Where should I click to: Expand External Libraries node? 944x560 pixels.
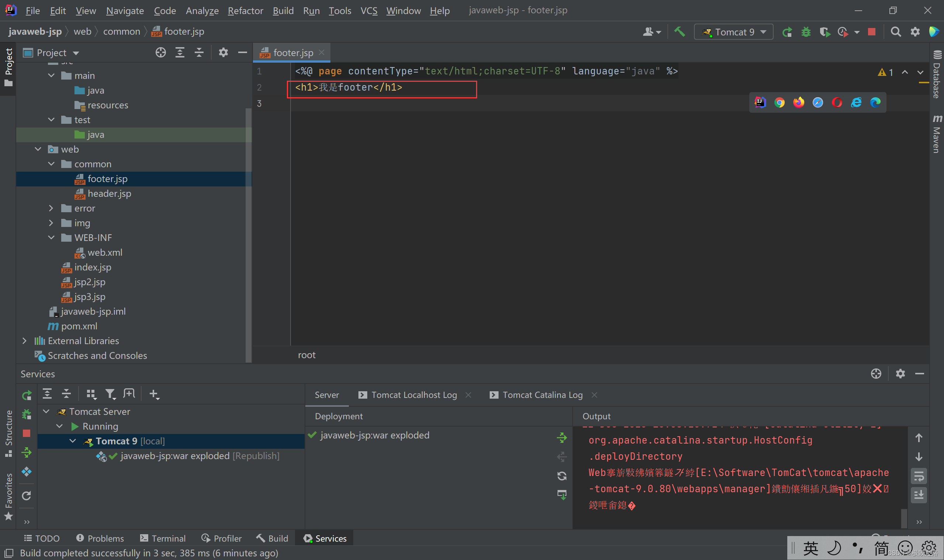(x=25, y=341)
